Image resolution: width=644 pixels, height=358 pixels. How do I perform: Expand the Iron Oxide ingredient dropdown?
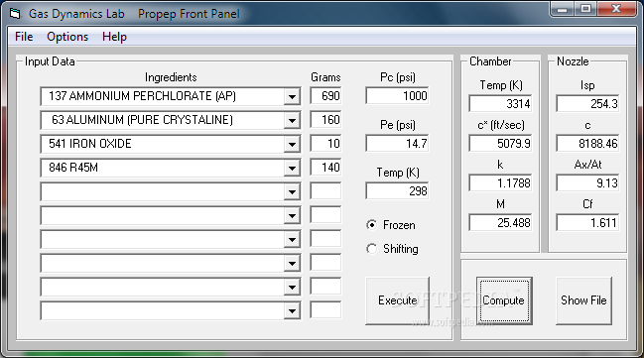292,145
